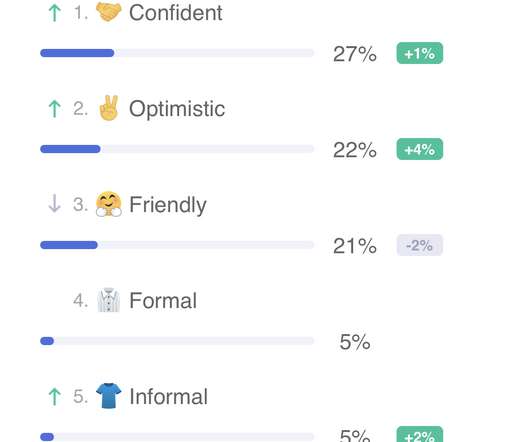Click the victory hand emoji for Optimistic
530x442 pixels.
(109, 108)
